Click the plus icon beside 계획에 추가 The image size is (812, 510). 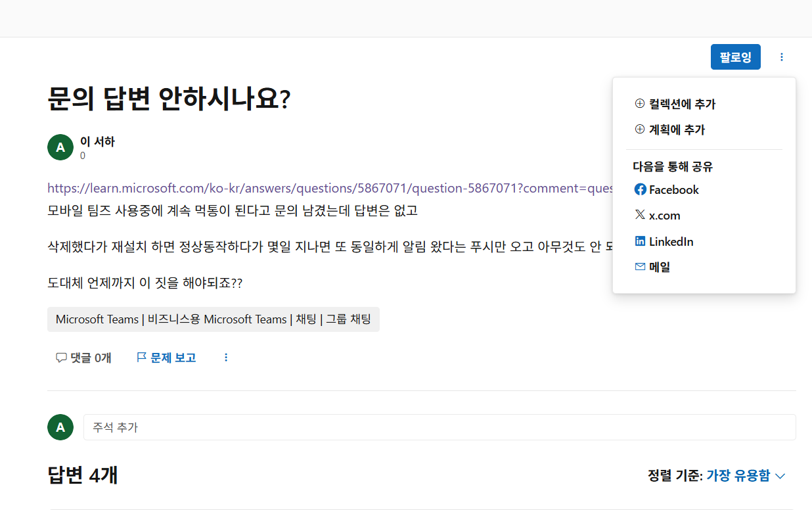pos(640,129)
